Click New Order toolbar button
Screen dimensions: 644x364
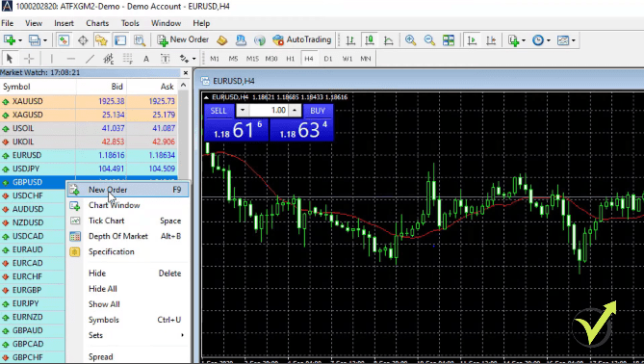pyautogui.click(x=183, y=39)
